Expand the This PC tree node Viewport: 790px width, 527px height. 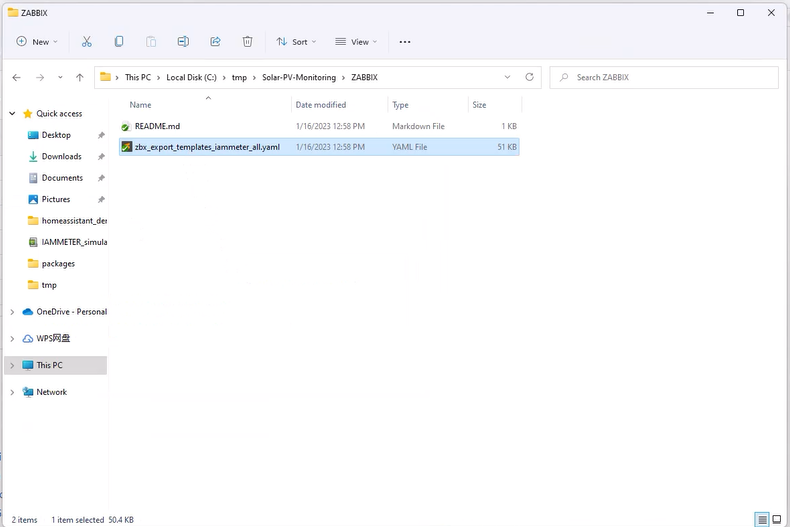click(12, 366)
